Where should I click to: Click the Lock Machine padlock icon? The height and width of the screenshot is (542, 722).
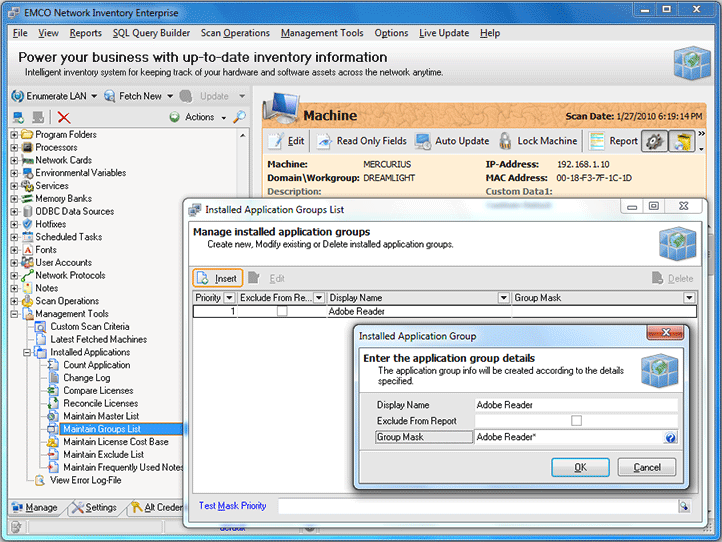[x=505, y=141]
